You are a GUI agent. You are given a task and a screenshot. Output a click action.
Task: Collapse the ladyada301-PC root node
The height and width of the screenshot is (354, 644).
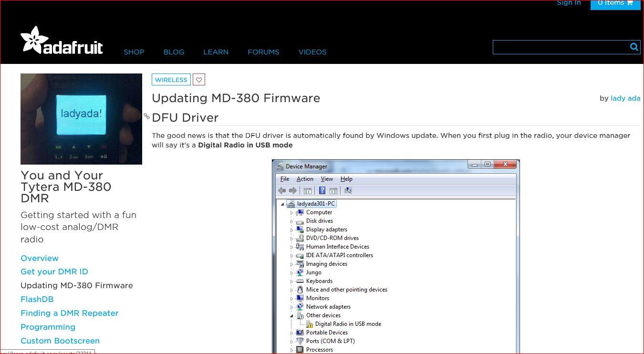[283, 204]
